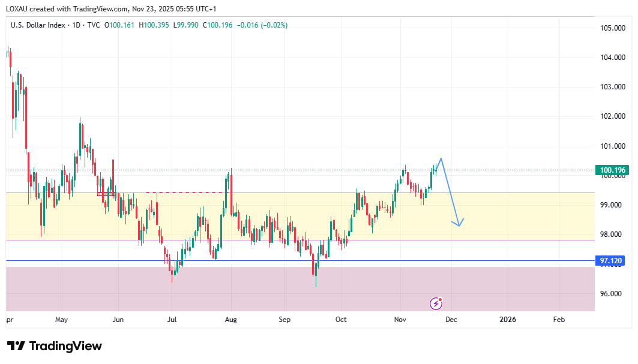
Task: Click the Dec label on time axis
Action: pyautogui.click(x=451, y=320)
